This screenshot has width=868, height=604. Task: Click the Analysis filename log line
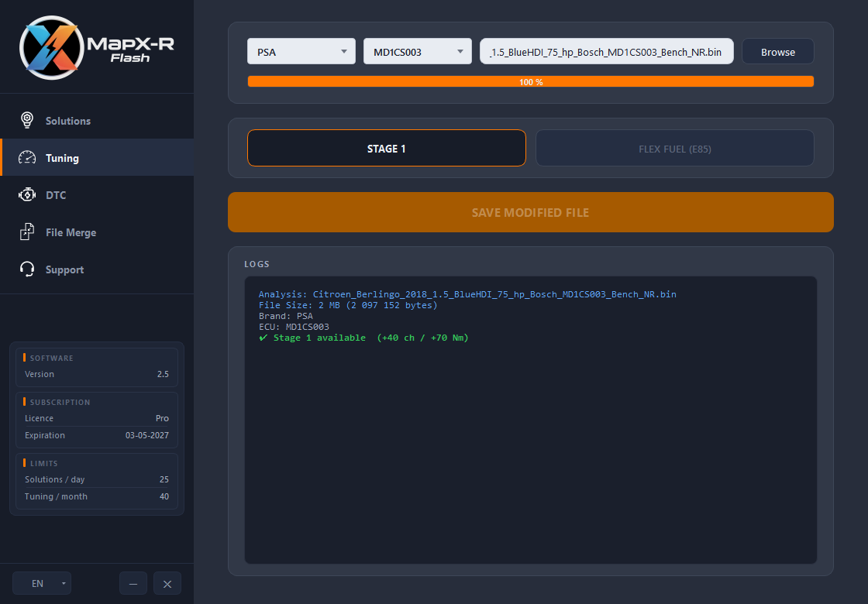467,294
